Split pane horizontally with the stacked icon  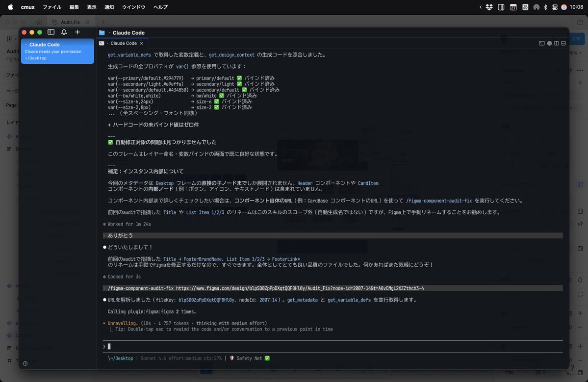pos(563,43)
